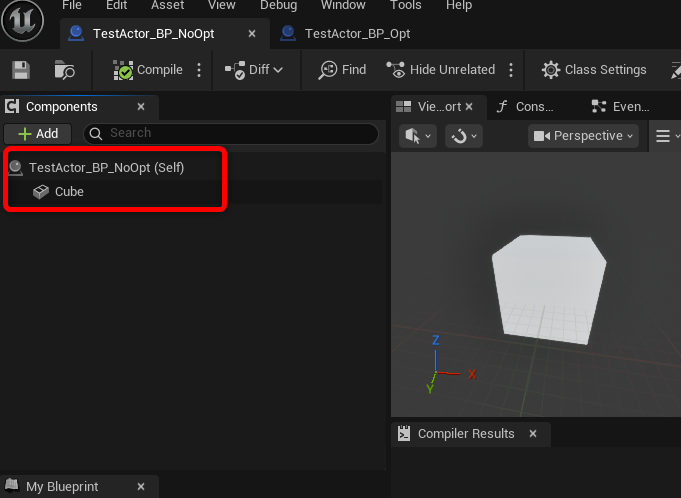The width and height of the screenshot is (681, 498).
Task: Open viewport hamburger options menu
Action: click(662, 136)
